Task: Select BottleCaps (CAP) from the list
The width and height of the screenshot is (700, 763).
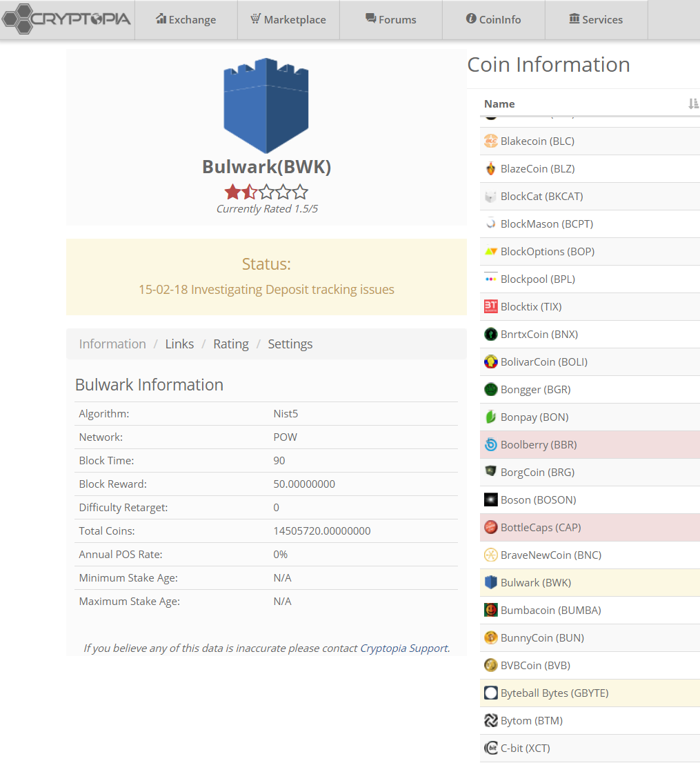Action: tap(541, 528)
